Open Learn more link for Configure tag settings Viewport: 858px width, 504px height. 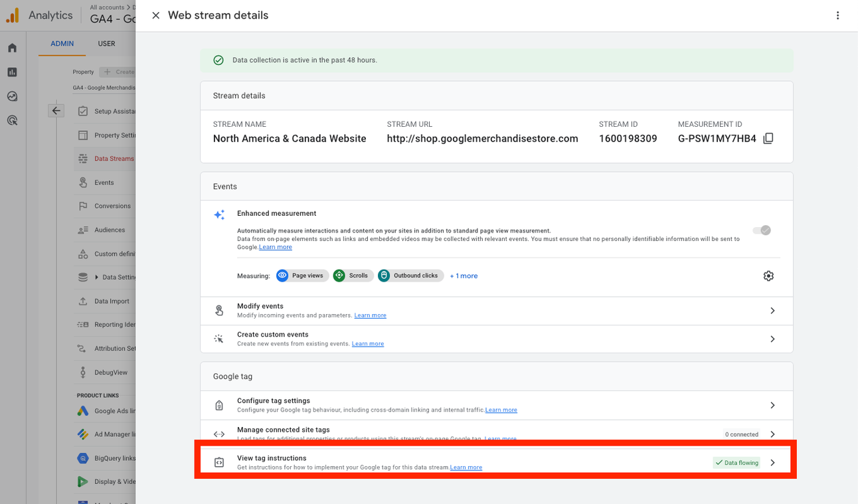(501, 410)
